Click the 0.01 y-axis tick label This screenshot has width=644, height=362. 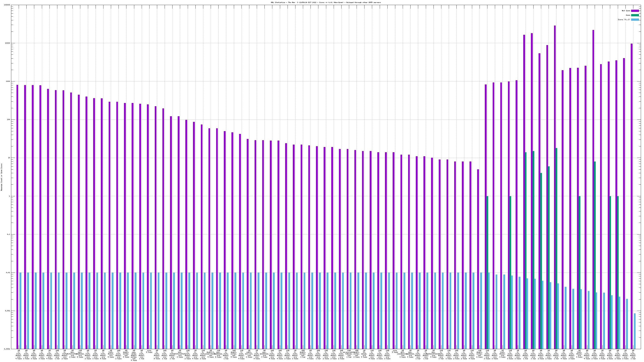click(x=8, y=273)
